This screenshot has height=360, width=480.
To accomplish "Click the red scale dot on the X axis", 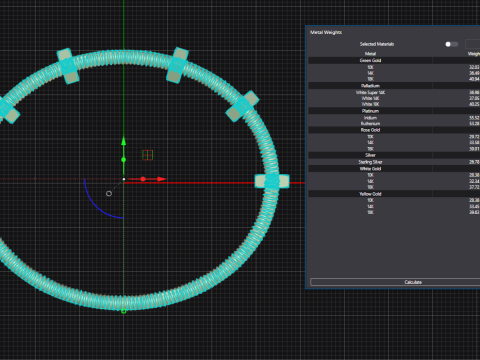I will click(x=143, y=179).
